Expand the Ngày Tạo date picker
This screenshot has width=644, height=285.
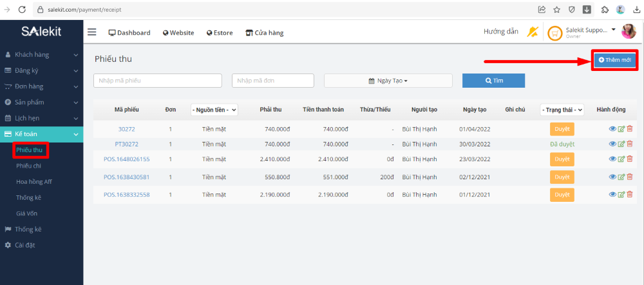tap(388, 81)
